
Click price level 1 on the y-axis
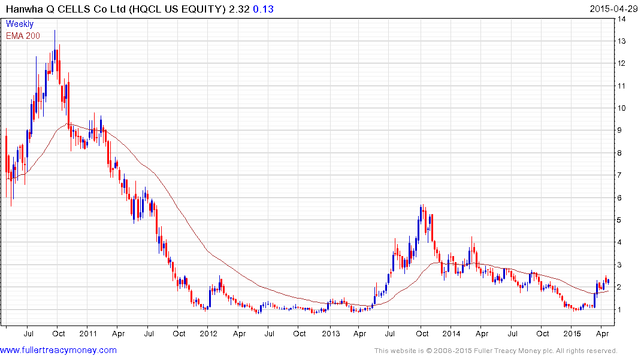click(x=620, y=310)
